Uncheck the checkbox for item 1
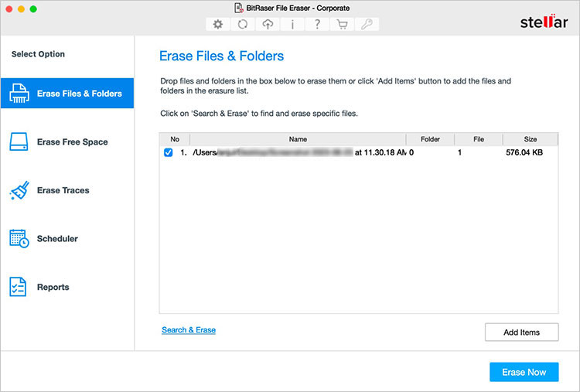Screen dimensions: 580x392 coord(169,152)
